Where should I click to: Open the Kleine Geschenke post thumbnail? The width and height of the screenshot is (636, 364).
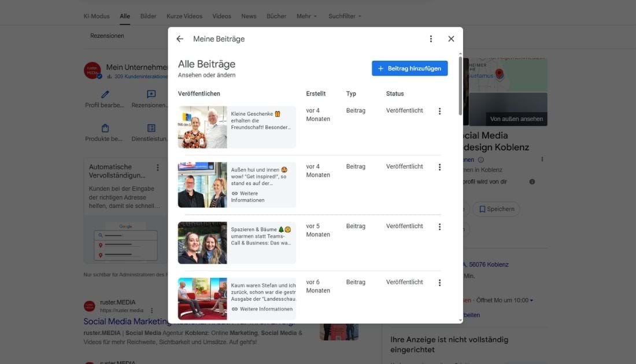pyautogui.click(x=202, y=127)
